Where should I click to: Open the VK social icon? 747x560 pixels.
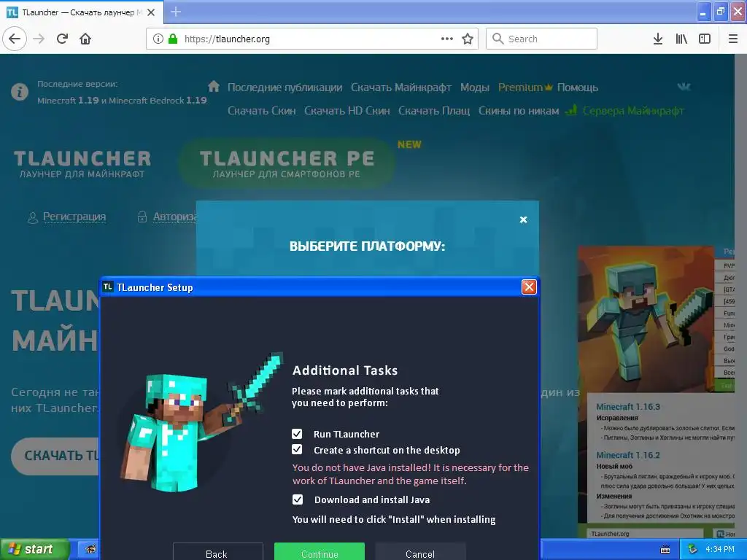(x=684, y=87)
